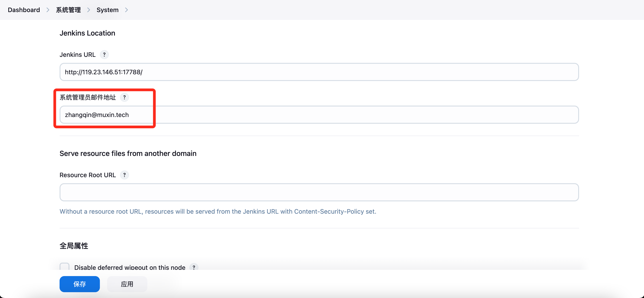644x298 pixels.
Task: Select the System breadcrumb item
Action: pyautogui.click(x=107, y=10)
